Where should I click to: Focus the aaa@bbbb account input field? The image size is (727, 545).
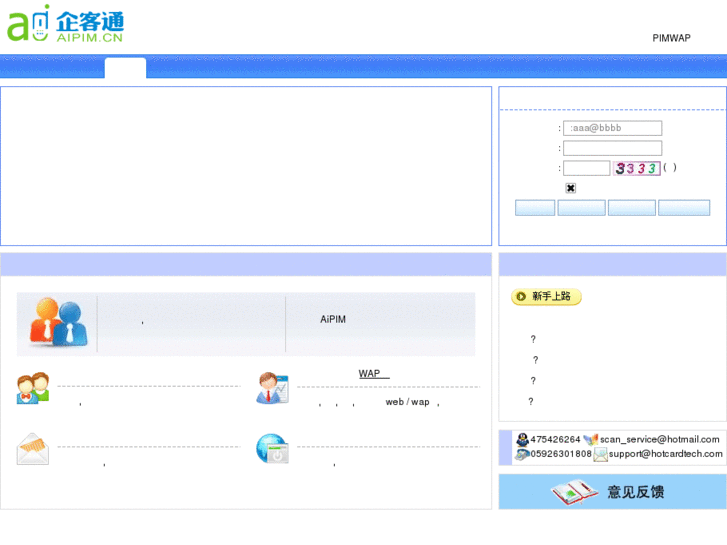(x=612, y=128)
